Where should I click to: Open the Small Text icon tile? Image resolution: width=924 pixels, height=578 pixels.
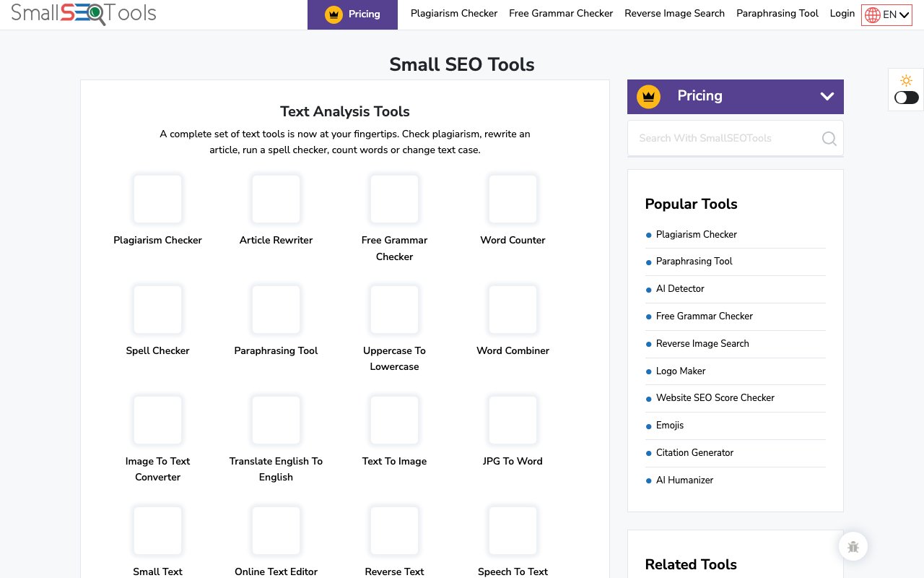[x=157, y=530]
